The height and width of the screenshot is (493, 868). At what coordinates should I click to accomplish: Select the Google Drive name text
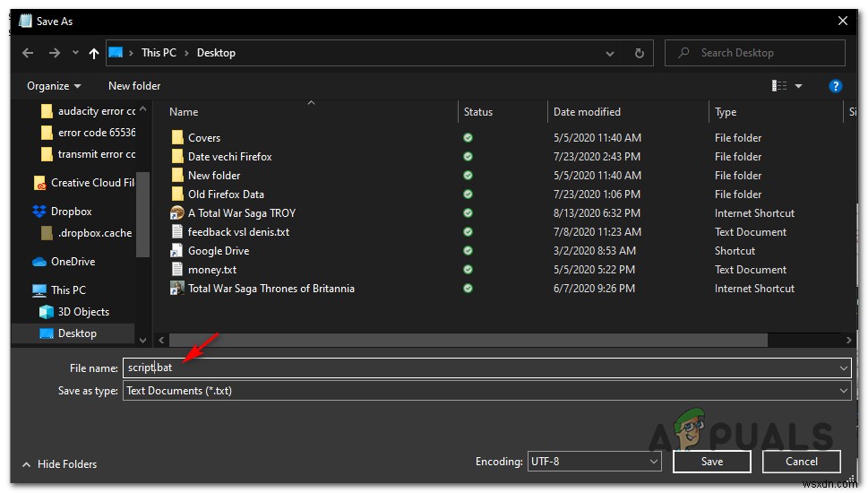point(219,251)
